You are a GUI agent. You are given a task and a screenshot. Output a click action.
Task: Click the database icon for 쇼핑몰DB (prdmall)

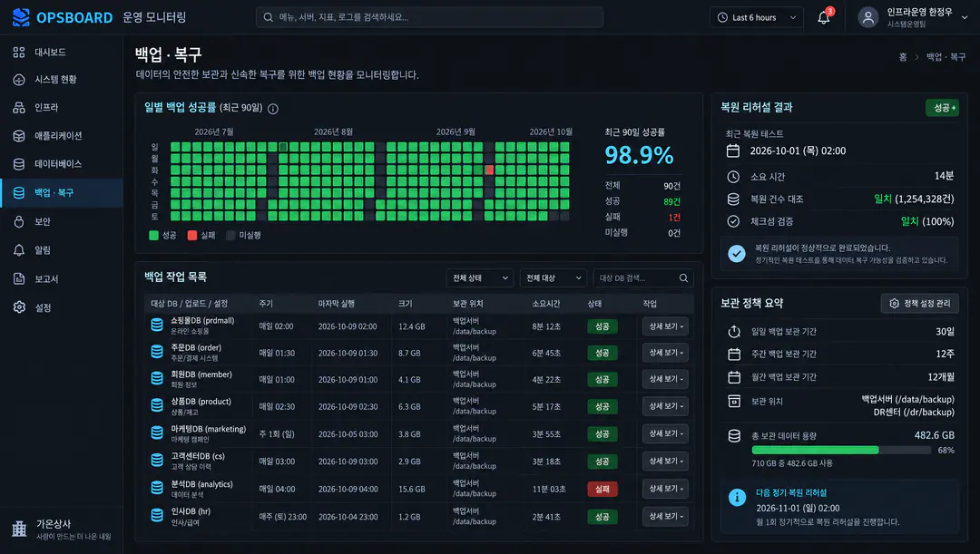pyautogui.click(x=157, y=325)
